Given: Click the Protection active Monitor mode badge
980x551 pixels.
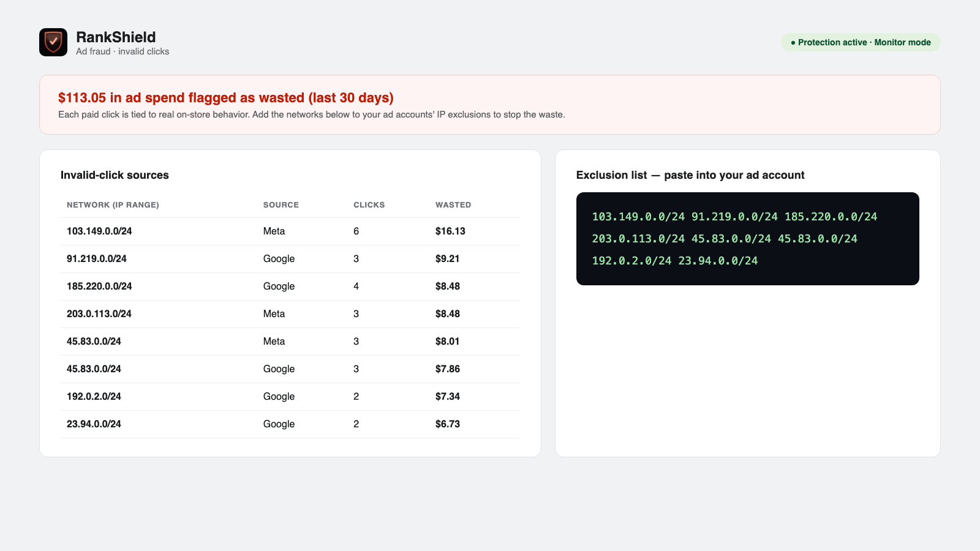Looking at the screenshot, I should click(x=861, y=42).
